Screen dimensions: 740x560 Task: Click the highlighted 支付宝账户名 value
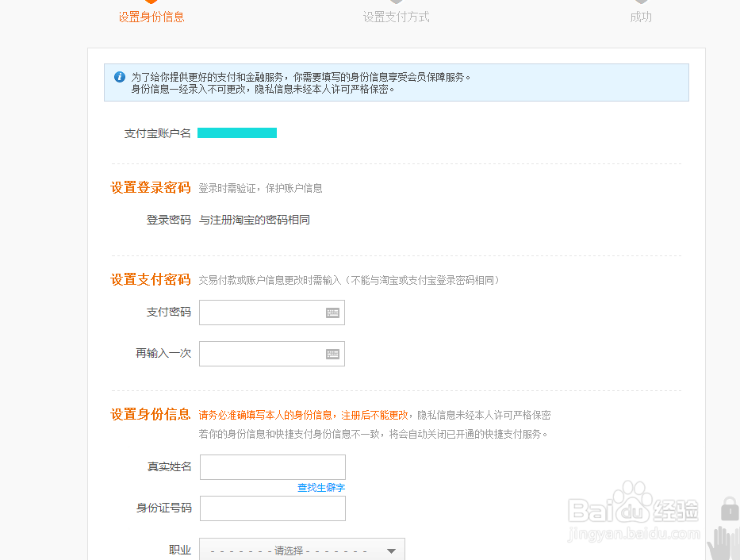tap(236, 132)
